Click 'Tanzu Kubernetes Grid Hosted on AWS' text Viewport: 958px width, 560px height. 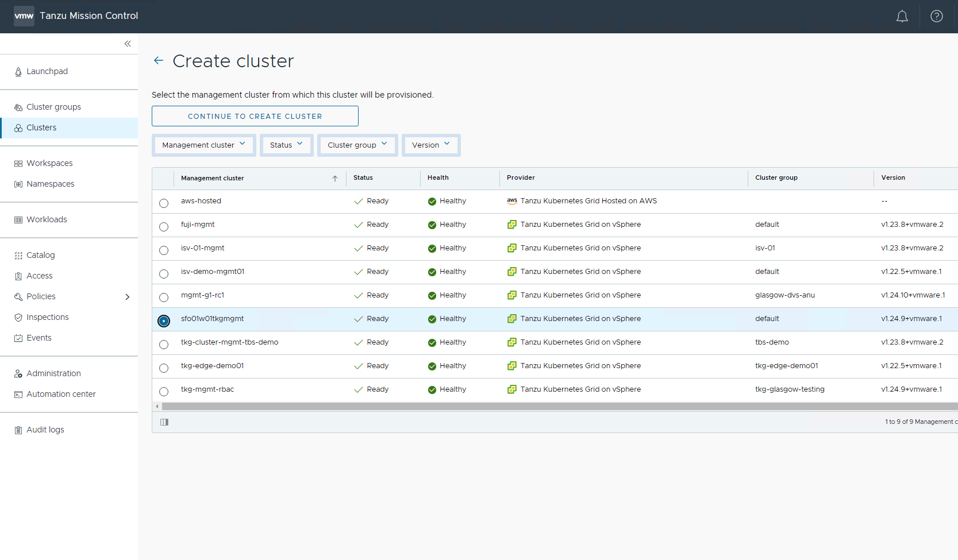[x=588, y=201]
